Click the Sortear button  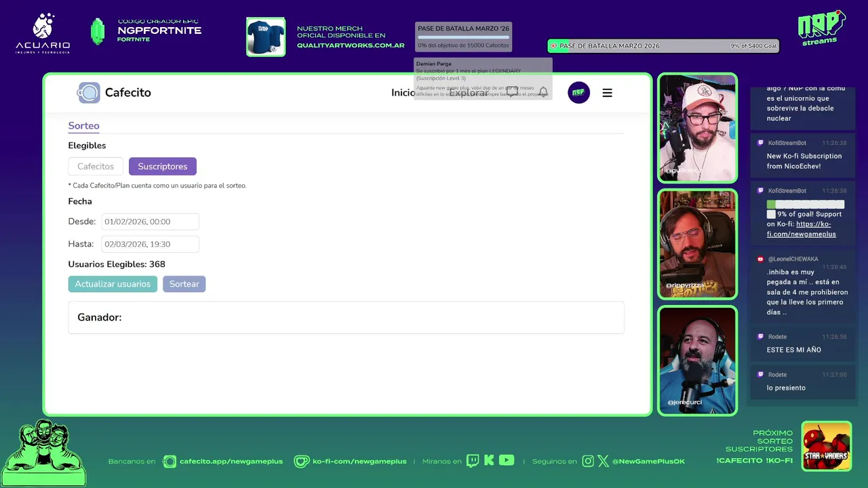coord(184,284)
